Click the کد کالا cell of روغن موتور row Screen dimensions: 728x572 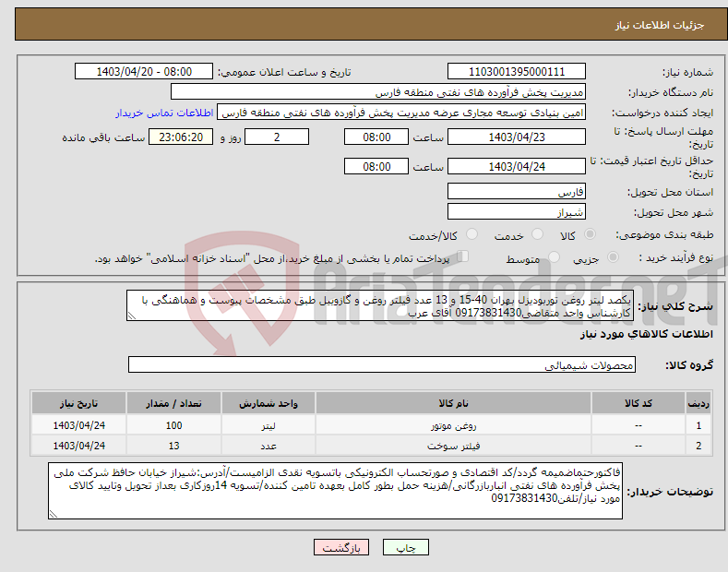pyautogui.click(x=638, y=424)
